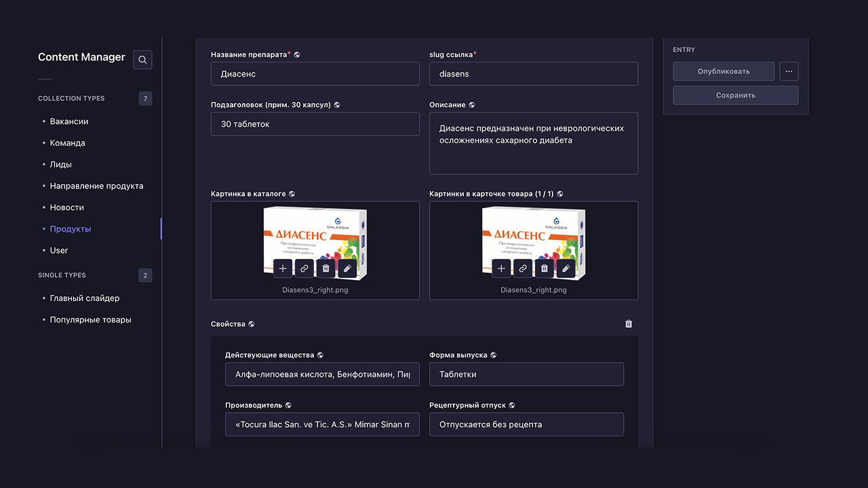The image size is (868, 488).
Task: Focus the Действующие вещества field
Action: (322, 374)
